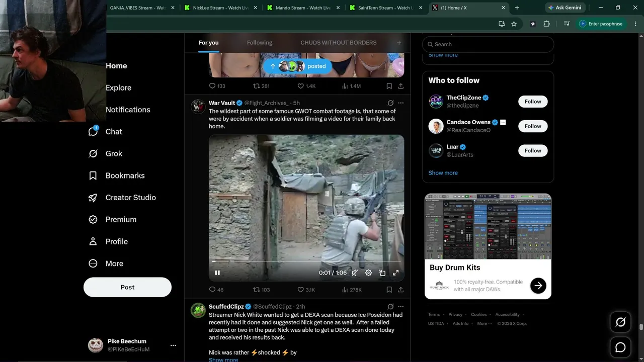
Task: Focus the X Search field
Action: [488, 44]
